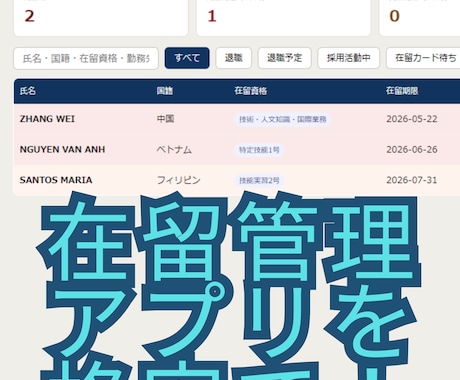Select the すべて filter button
460x380 pixels.
pyautogui.click(x=187, y=58)
